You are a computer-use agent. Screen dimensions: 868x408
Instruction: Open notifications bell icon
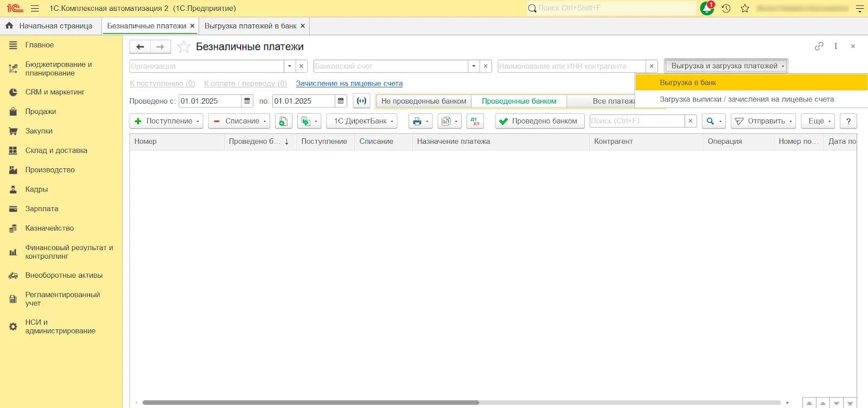point(707,8)
